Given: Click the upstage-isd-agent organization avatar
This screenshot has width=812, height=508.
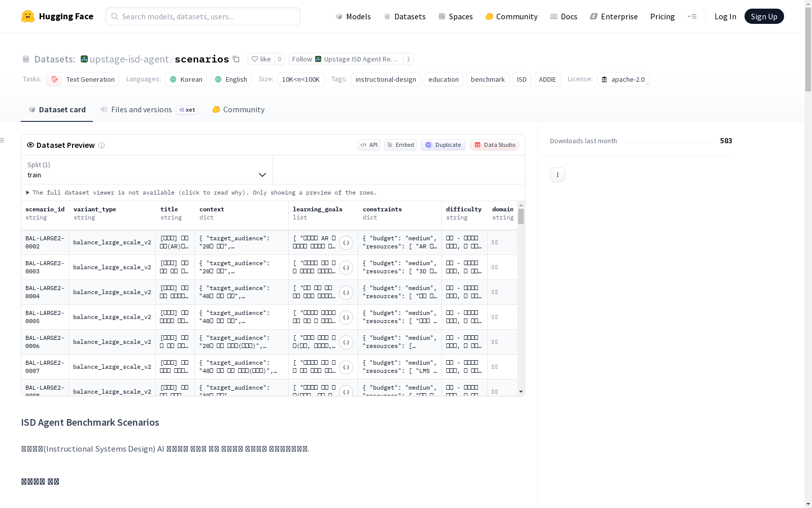Looking at the screenshot, I should click(84, 59).
